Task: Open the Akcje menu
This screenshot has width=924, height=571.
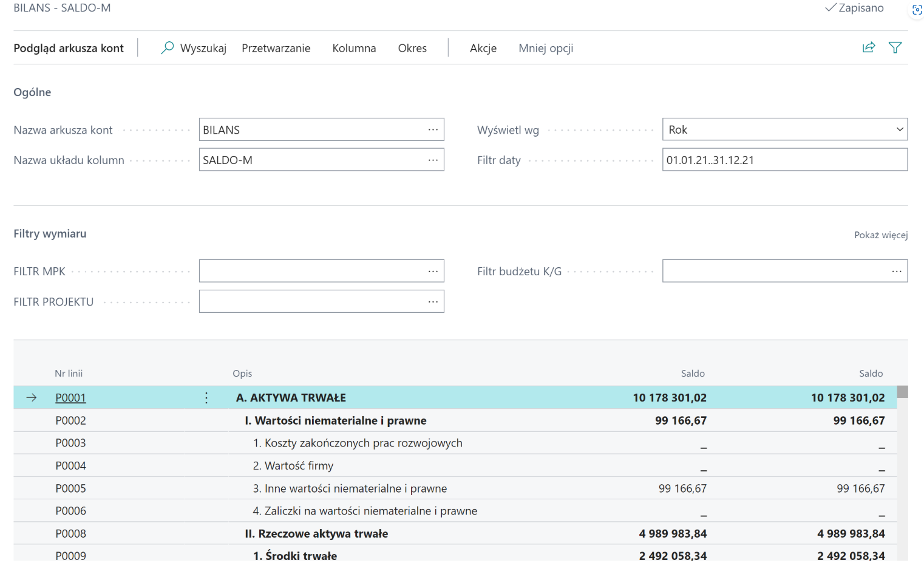Action: tap(483, 48)
